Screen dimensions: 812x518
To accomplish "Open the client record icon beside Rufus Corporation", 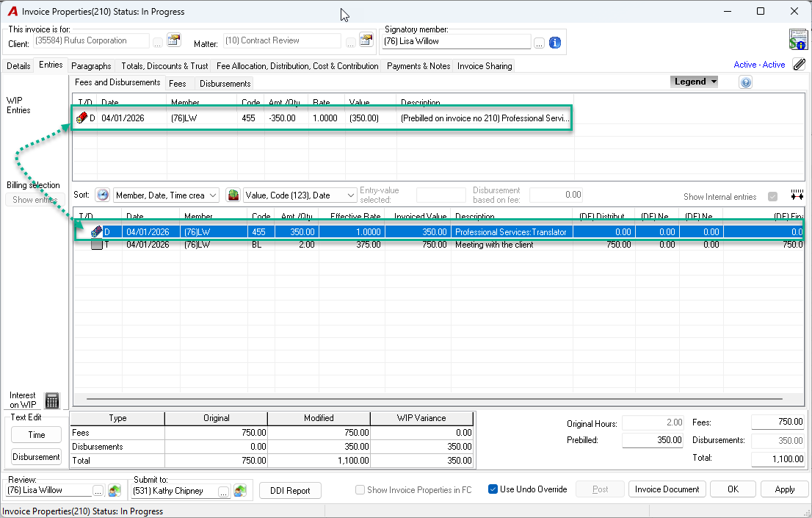I will click(x=174, y=40).
